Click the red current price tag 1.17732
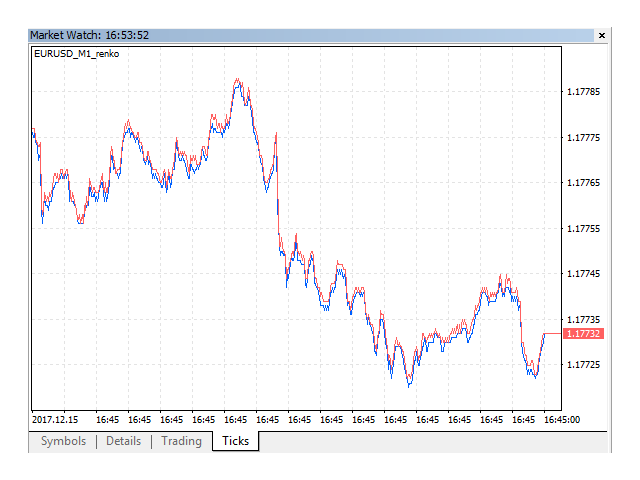This screenshot has width=640, height=480. [x=583, y=334]
